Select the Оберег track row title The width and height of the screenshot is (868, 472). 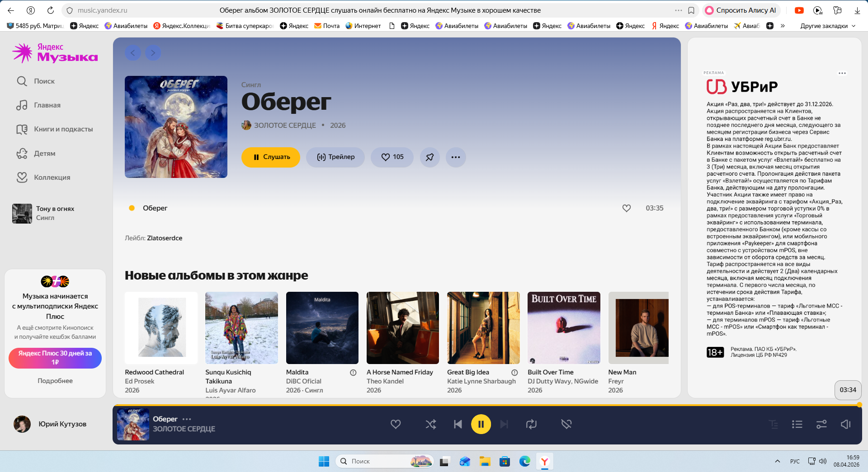pos(155,208)
